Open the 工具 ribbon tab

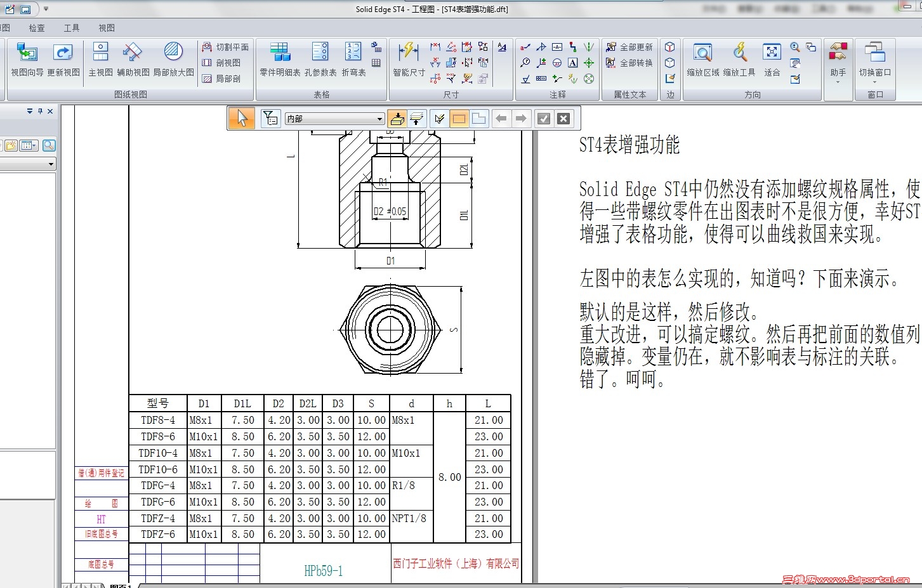[72, 28]
